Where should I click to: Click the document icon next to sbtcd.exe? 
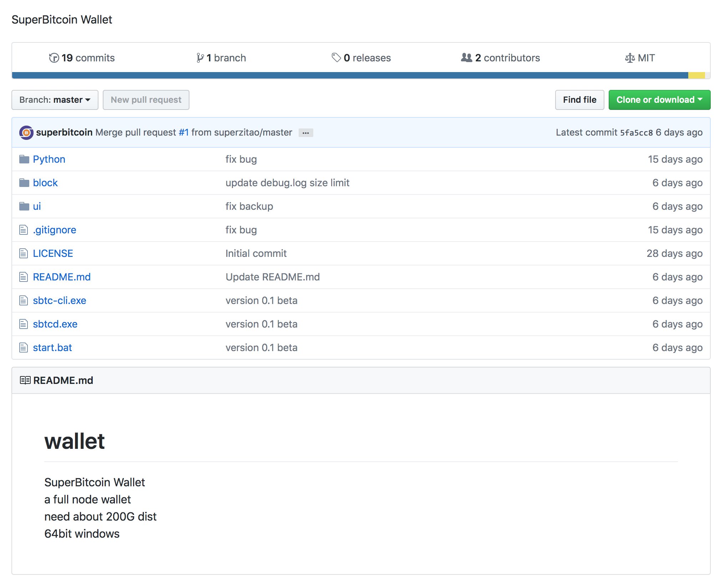(24, 324)
